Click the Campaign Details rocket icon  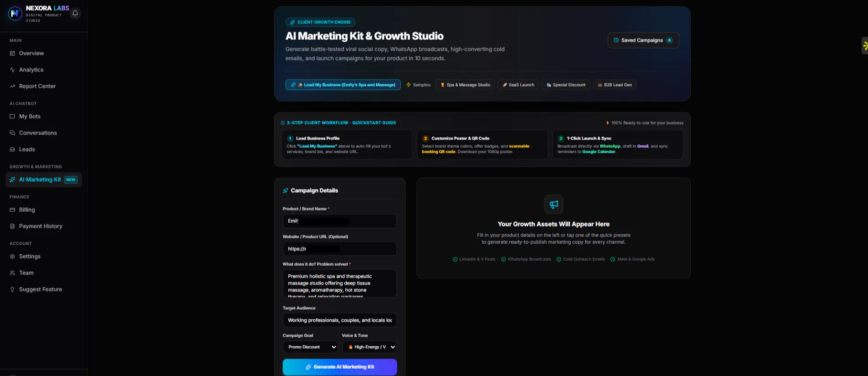pyautogui.click(x=286, y=191)
